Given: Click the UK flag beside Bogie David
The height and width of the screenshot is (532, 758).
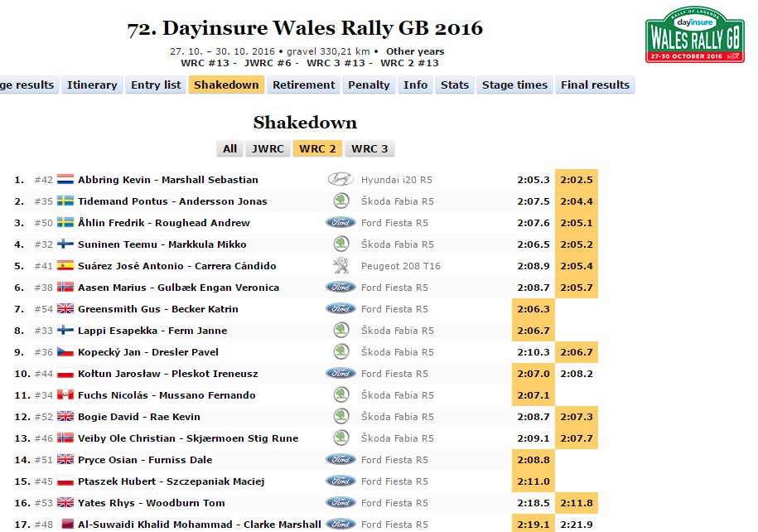Looking at the screenshot, I should 65,417.
